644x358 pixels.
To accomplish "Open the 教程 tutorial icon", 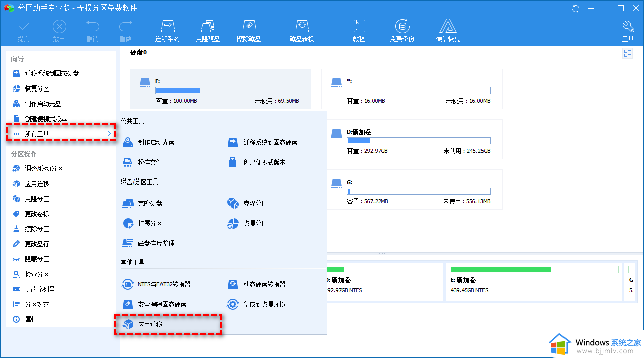I will (359, 31).
